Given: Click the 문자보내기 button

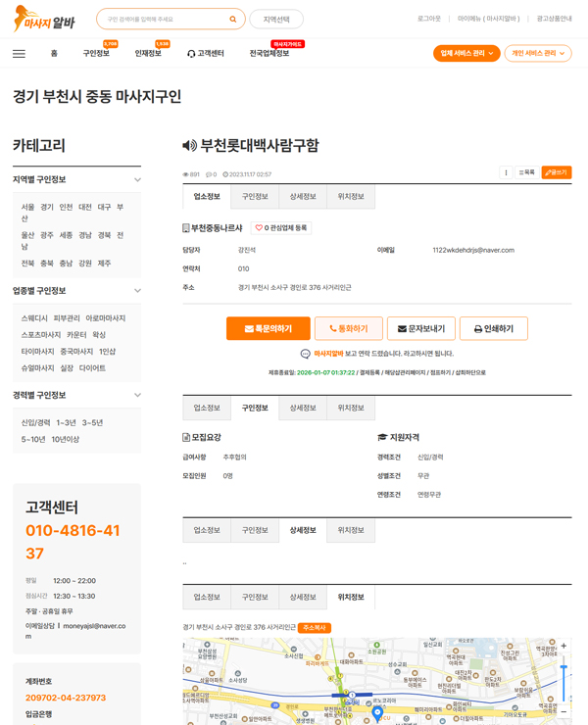Looking at the screenshot, I should click(x=421, y=329).
